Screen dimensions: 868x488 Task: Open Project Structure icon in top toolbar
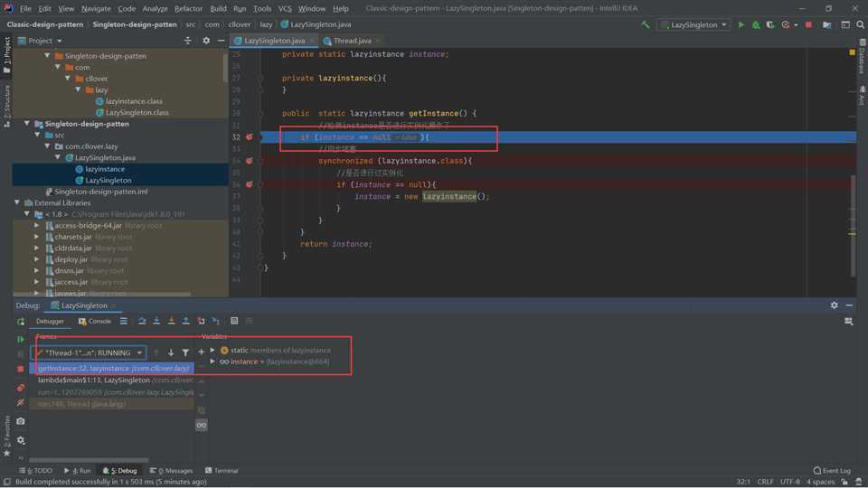tap(827, 25)
